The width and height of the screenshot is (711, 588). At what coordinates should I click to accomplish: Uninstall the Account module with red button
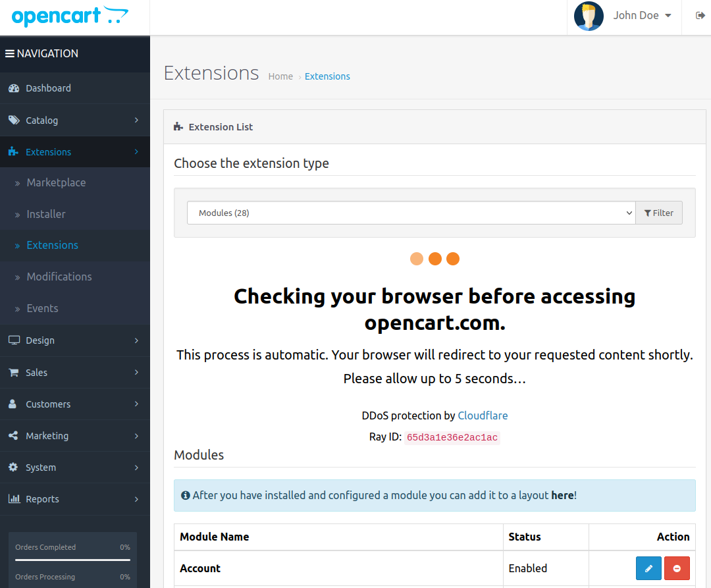coord(677,568)
